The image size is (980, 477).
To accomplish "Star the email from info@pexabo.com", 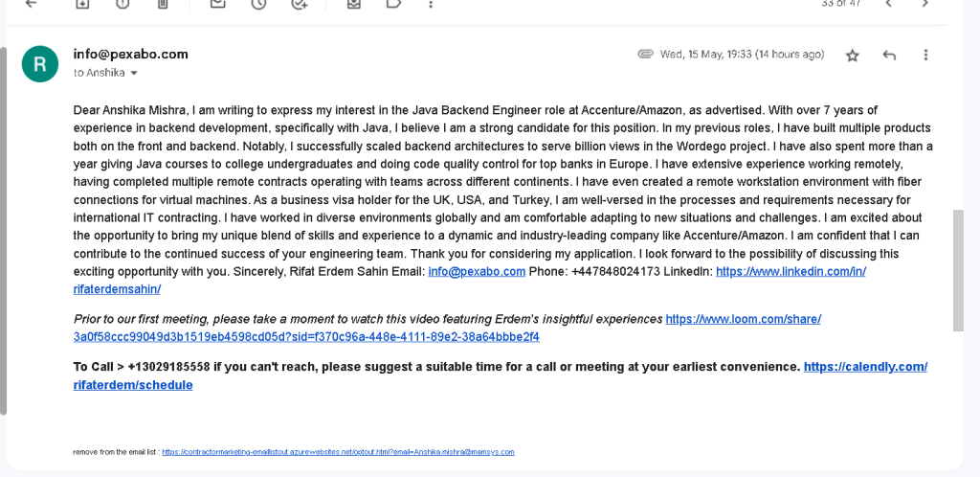I will (x=853, y=56).
